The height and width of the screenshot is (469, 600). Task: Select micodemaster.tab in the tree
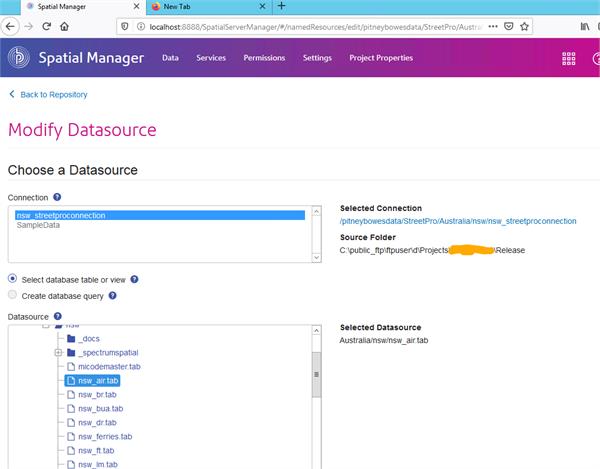109,366
